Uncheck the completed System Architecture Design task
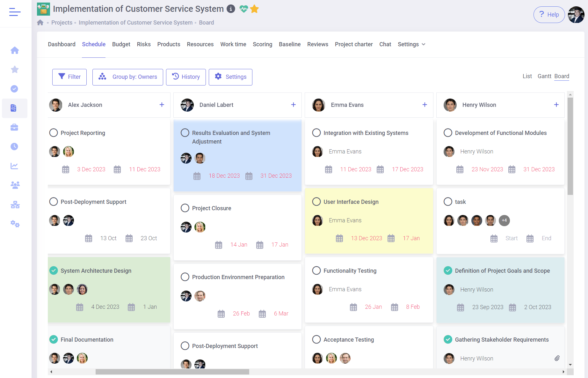Viewport: 588px width, 378px height. tap(54, 271)
